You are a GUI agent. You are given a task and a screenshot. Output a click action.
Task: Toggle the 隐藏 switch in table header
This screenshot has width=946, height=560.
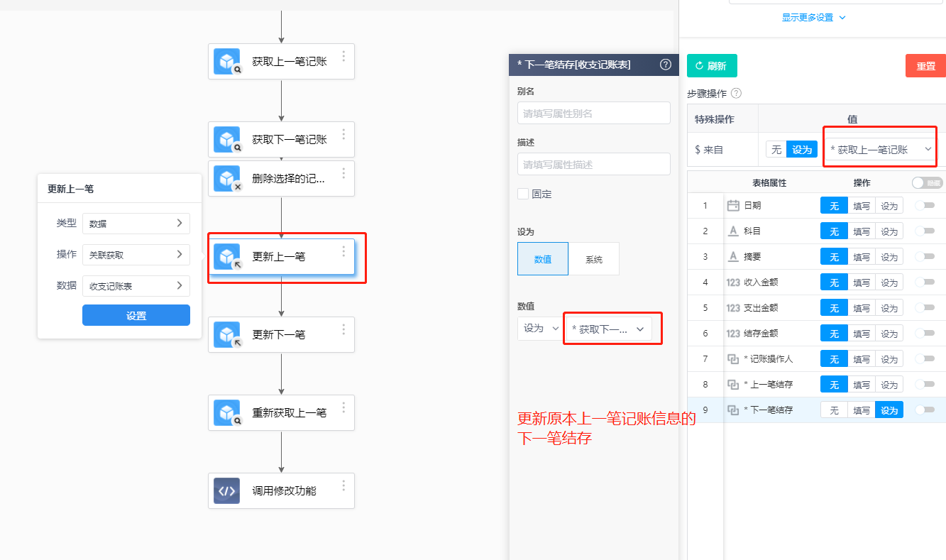pyautogui.click(x=928, y=182)
